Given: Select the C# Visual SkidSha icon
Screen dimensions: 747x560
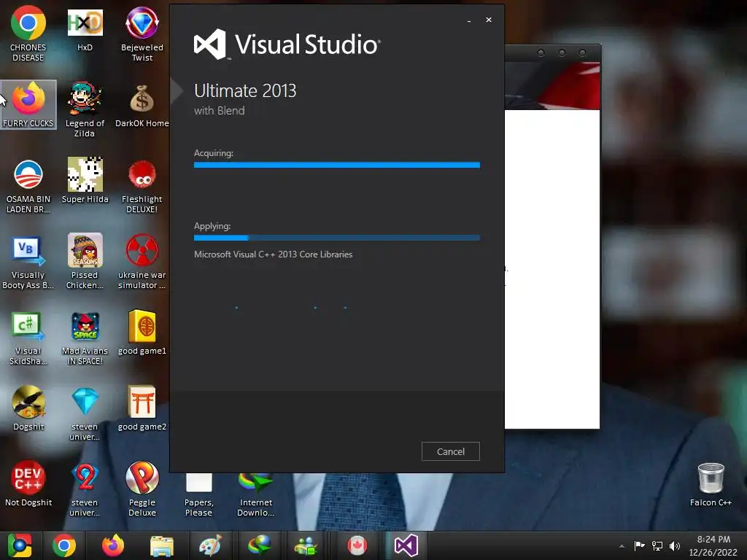Looking at the screenshot, I should 28,338.
